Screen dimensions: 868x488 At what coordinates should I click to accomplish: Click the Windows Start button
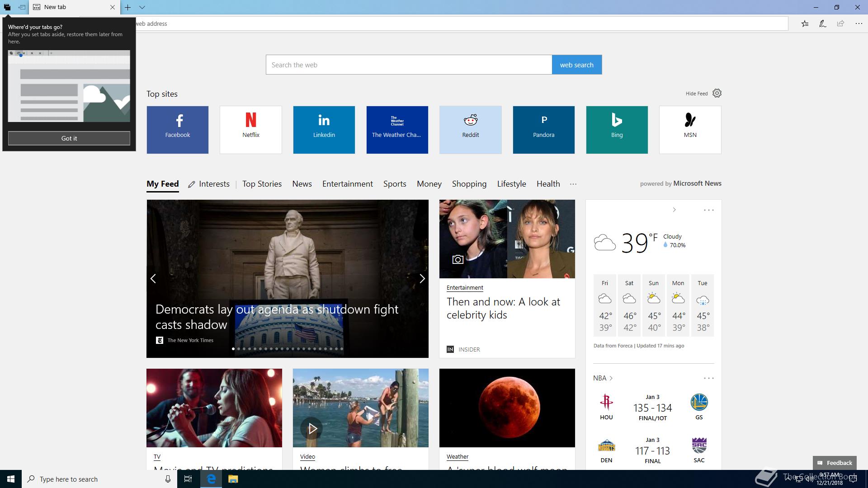[x=11, y=479]
